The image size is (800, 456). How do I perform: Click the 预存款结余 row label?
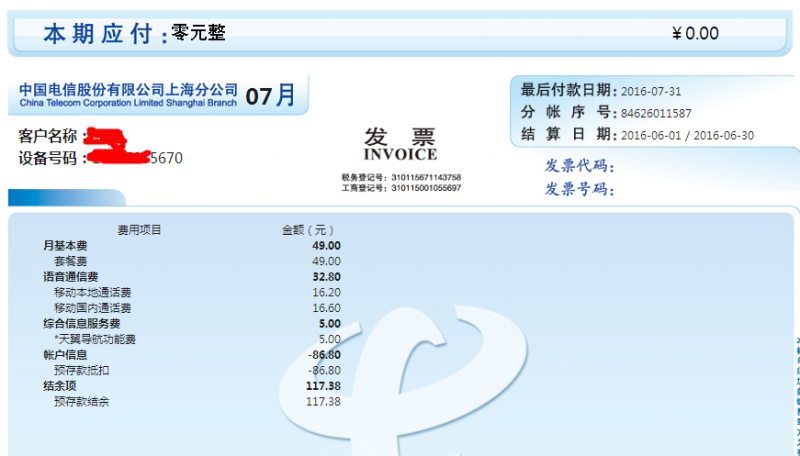(82, 402)
